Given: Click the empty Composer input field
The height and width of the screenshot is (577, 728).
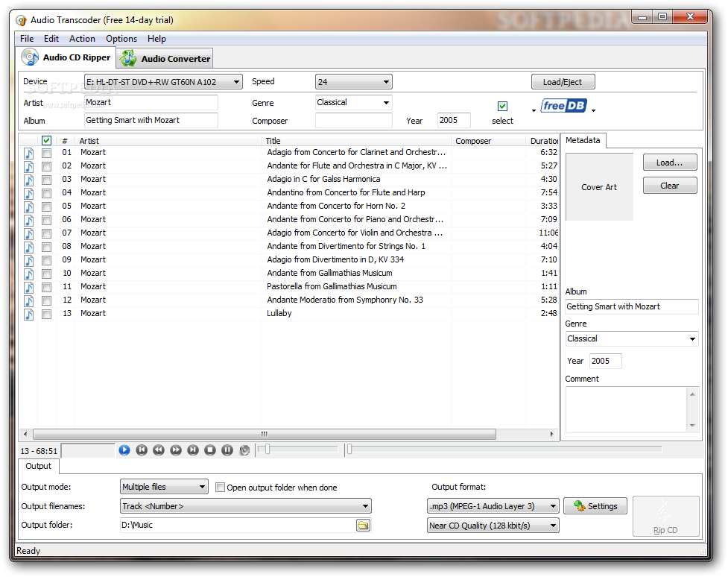Looking at the screenshot, I should tap(354, 120).
